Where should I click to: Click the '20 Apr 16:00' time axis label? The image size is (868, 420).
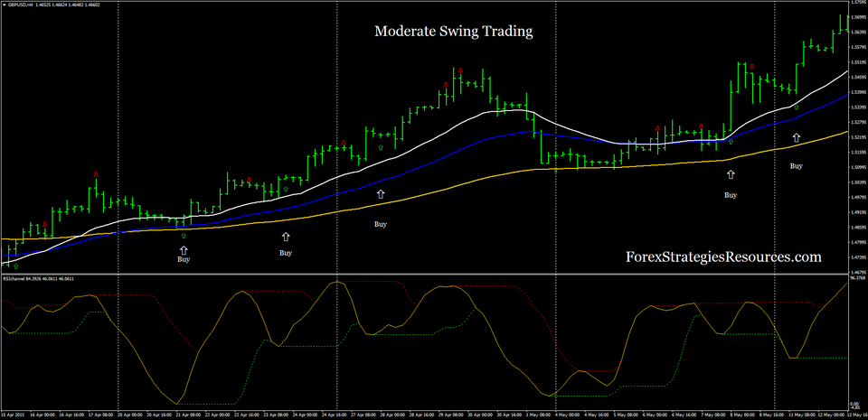(157, 414)
